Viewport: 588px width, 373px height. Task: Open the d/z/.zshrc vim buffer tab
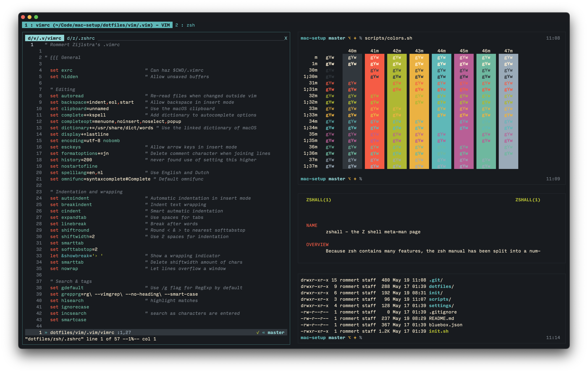81,38
